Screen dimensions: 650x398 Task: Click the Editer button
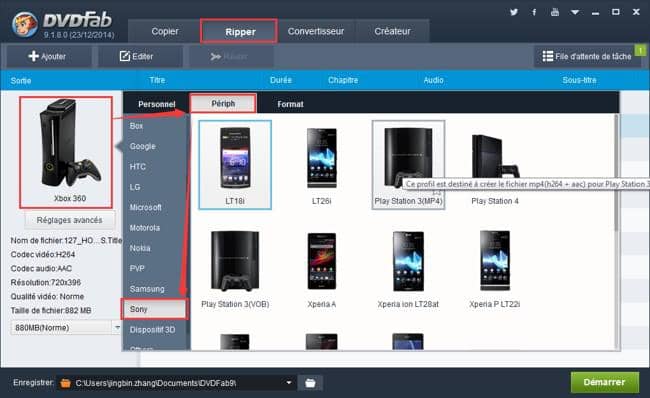click(140, 56)
